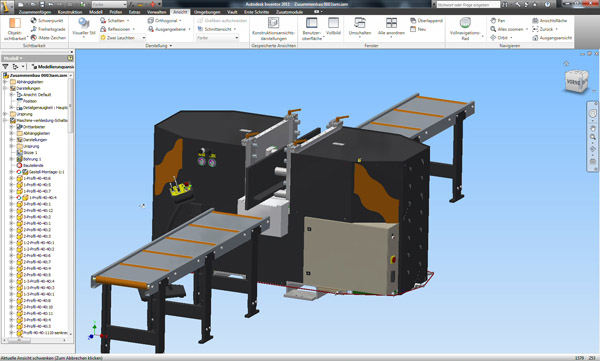The width and height of the screenshot is (600, 361).
Task: Select Bauteilende in model tree
Action: click(x=33, y=165)
